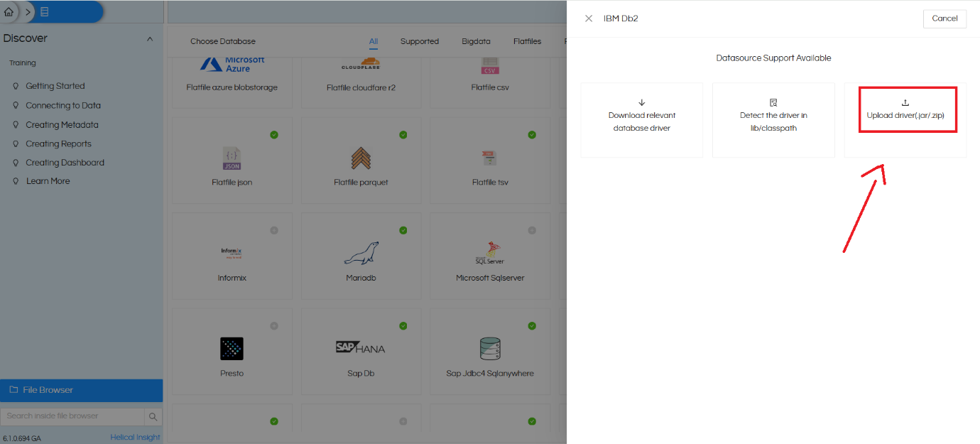Toggle the status badge on the Presto tile

point(274,325)
